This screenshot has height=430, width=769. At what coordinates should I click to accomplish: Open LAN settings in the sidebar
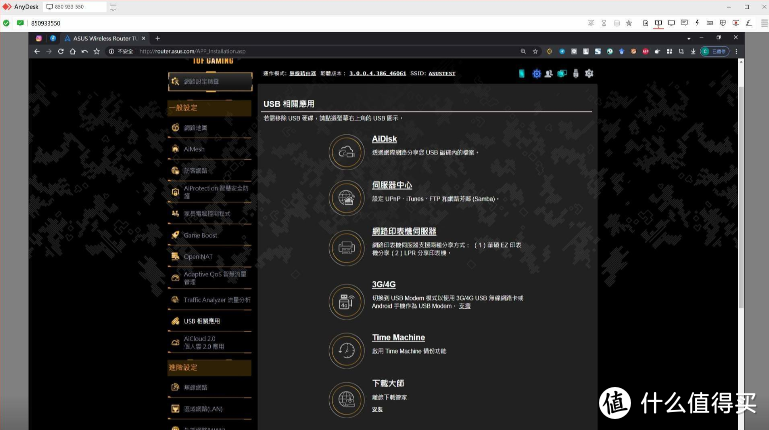[x=210, y=409]
